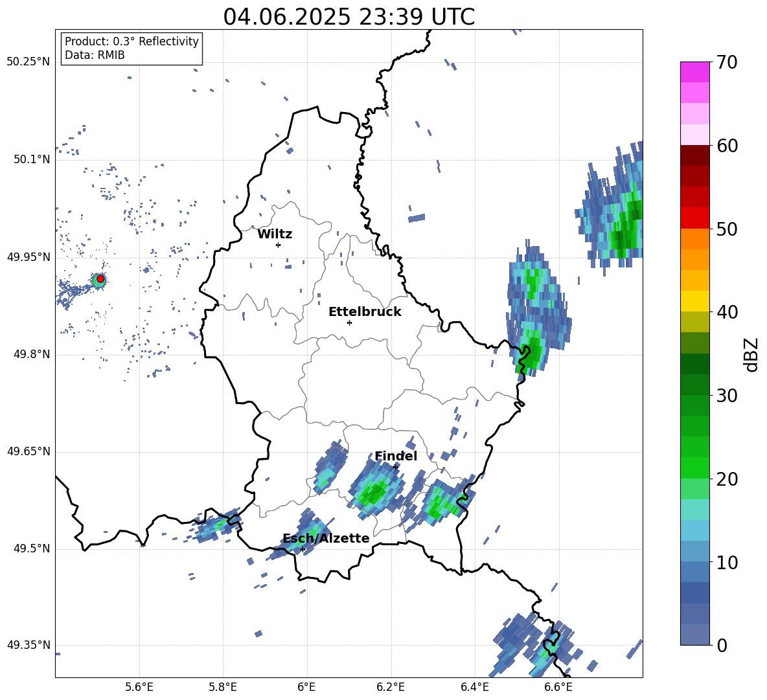Click the Esch/Alzette location cross marker
The height and width of the screenshot is (700, 767).
pyautogui.click(x=303, y=549)
